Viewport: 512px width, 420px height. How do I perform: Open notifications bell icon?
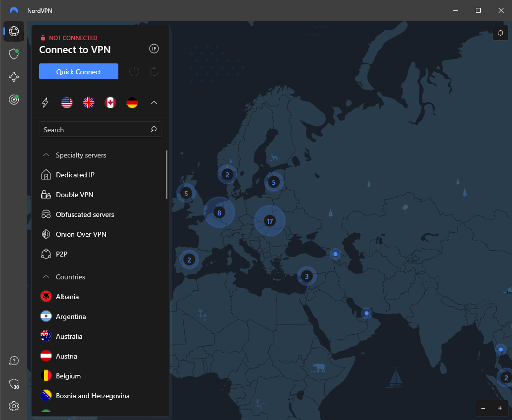[501, 33]
